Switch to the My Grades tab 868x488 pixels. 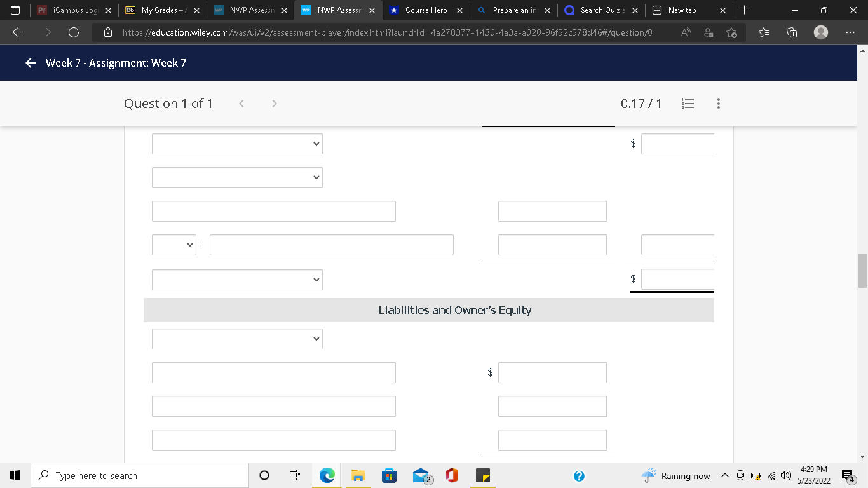point(161,10)
